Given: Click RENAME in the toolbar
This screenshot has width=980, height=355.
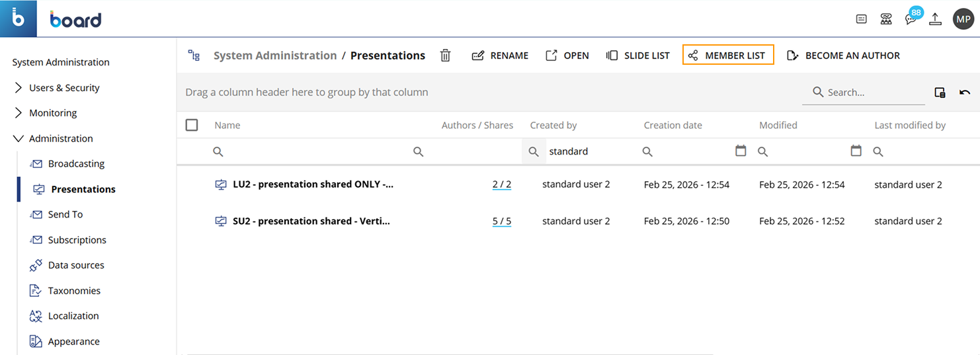Looking at the screenshot, I should pyautogui.click(x=500, y=56).
